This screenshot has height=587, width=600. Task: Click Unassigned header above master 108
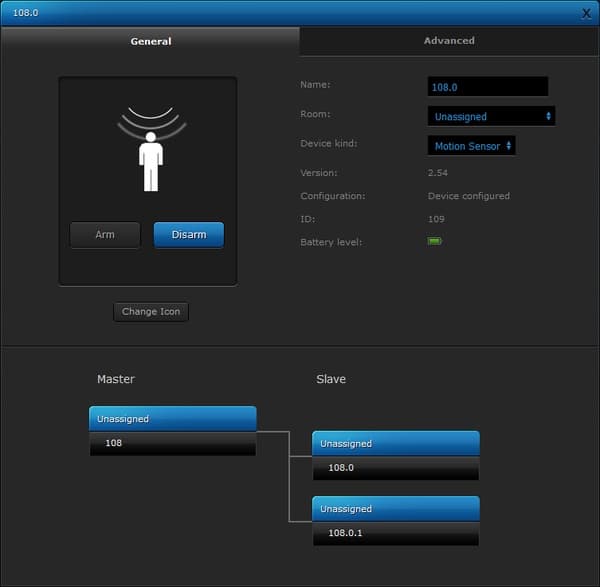[173, 419]
